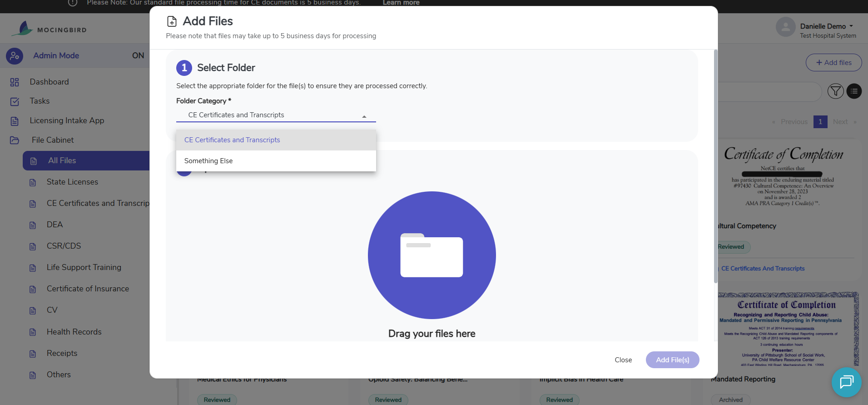This screenshot has width=868, height=405.
Task: Toggle Admin Mode ON switch
Action: (x=138, y=55)
